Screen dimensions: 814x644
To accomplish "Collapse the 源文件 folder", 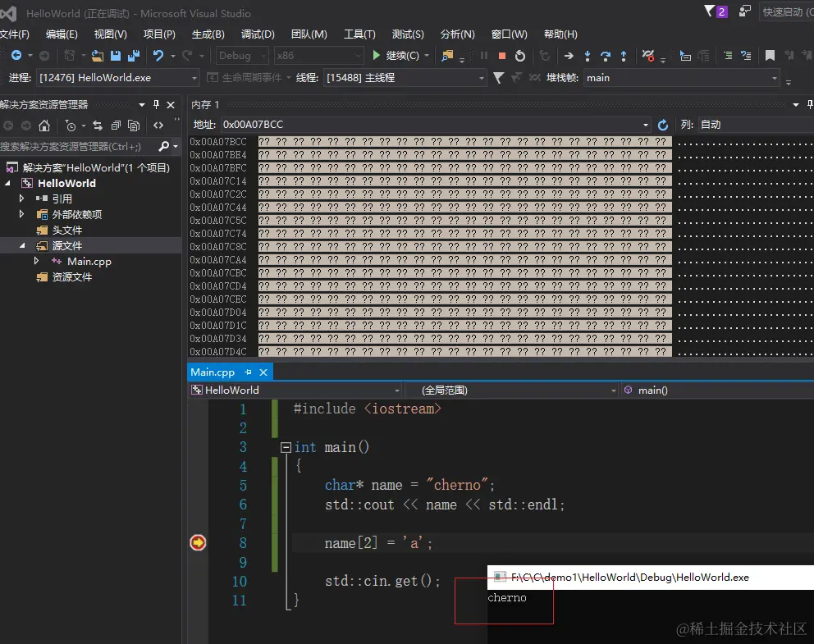I will (22, 245).
